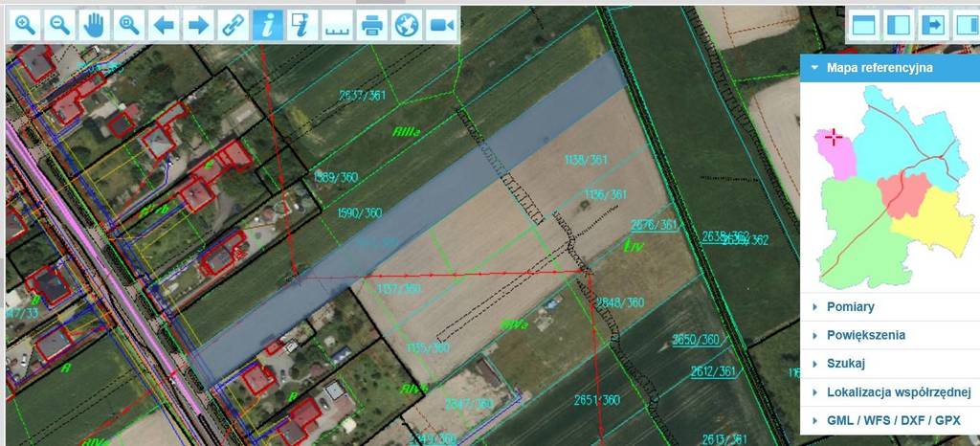Collapse the Mapa referencyjna panel
The image size is (980, 446).
814,68
